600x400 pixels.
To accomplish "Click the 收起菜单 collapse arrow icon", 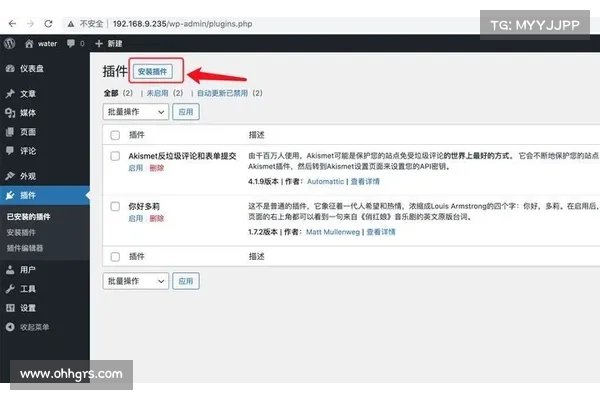I will [10, 327].
